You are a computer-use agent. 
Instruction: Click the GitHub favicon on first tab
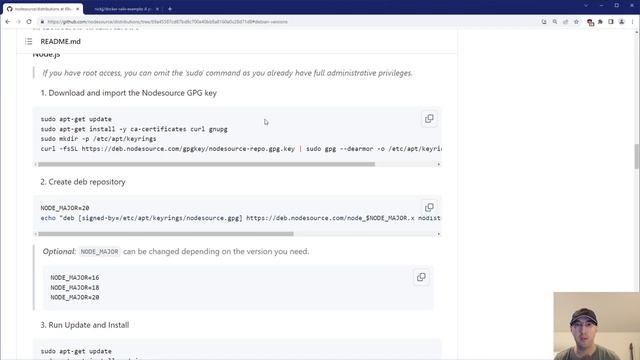tap(9, 9)
